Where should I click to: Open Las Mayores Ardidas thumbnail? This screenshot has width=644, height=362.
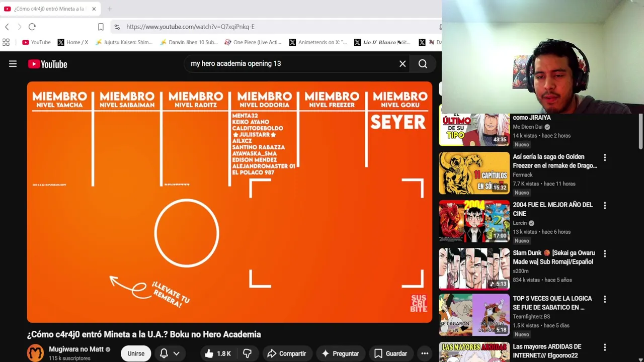(474, 352)
